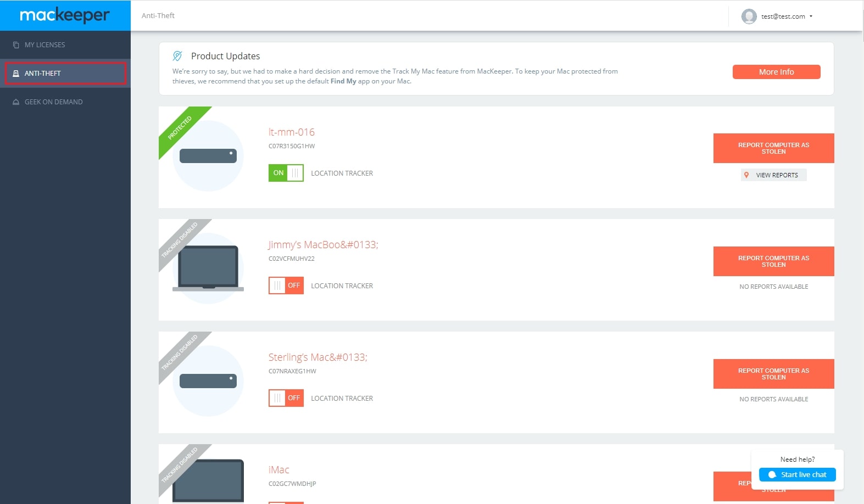This screenshot has height=504, width=864.
Task: Start a live chat session
Action: coord(798,475)
